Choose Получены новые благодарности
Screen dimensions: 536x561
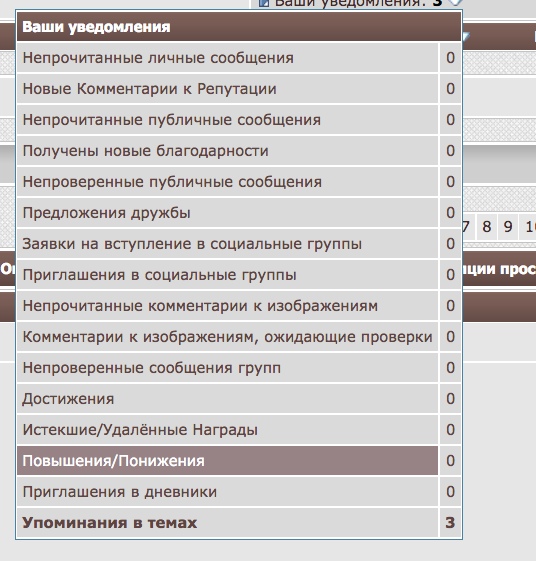point(228,151)
